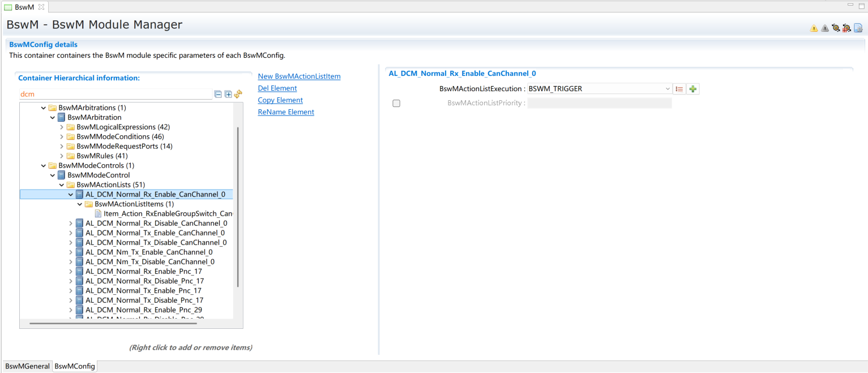Viewport: 868px width, 373px height.
Task: Click the expand all tree icon
Action: (x=228, y=95)
